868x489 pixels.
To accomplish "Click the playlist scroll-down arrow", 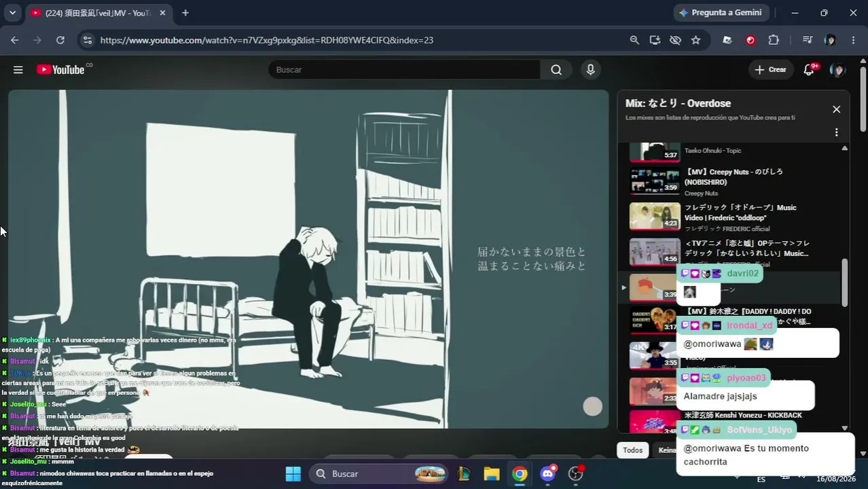I will (x=845, y=429).
